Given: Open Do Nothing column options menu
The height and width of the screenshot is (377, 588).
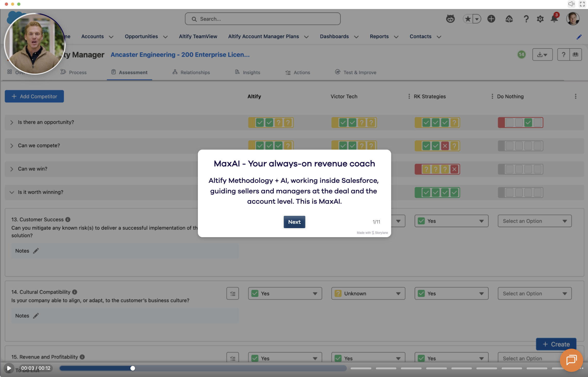Looking at the screenshot, I should (x=492, y=96).
